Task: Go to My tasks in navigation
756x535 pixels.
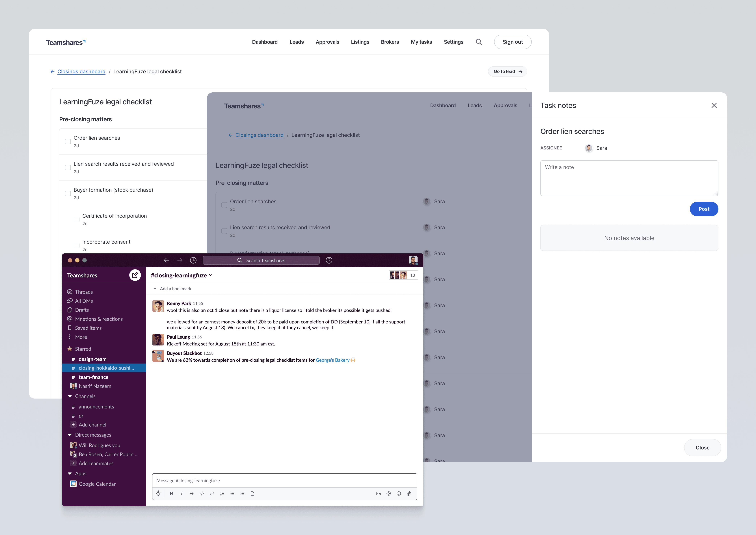Action: click(x=421, y=42)
